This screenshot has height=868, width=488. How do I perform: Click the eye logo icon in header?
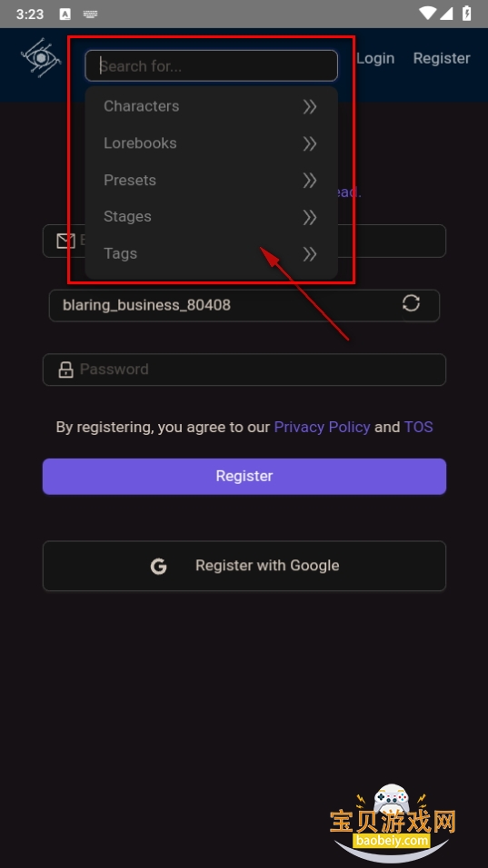(41, 57)
